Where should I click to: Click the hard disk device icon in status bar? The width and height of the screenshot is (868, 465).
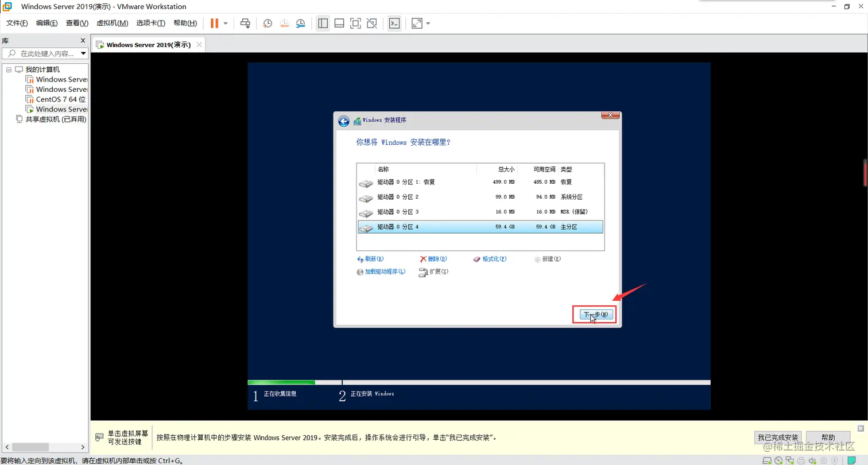pos(767,460)
